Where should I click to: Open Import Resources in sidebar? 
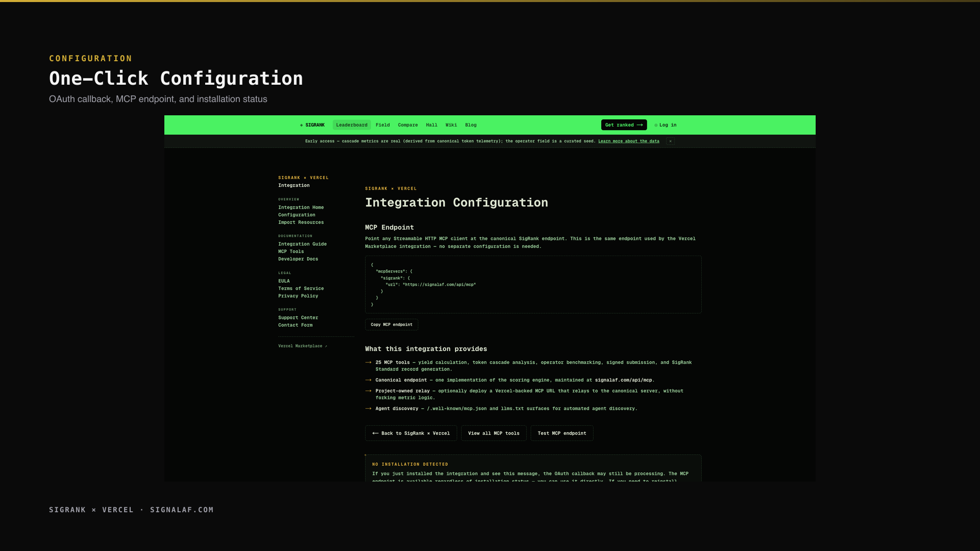pyautogui.click(x=301, y=222)
